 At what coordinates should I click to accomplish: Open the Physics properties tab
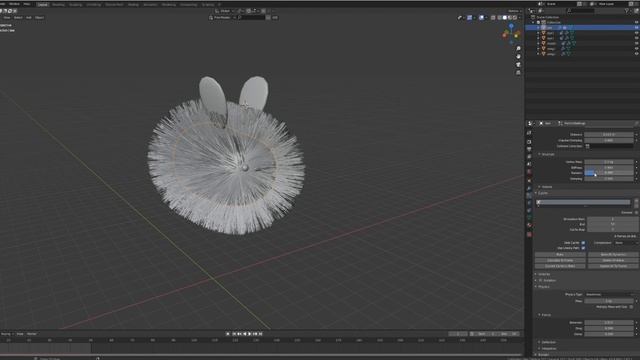tap(529, 202)
